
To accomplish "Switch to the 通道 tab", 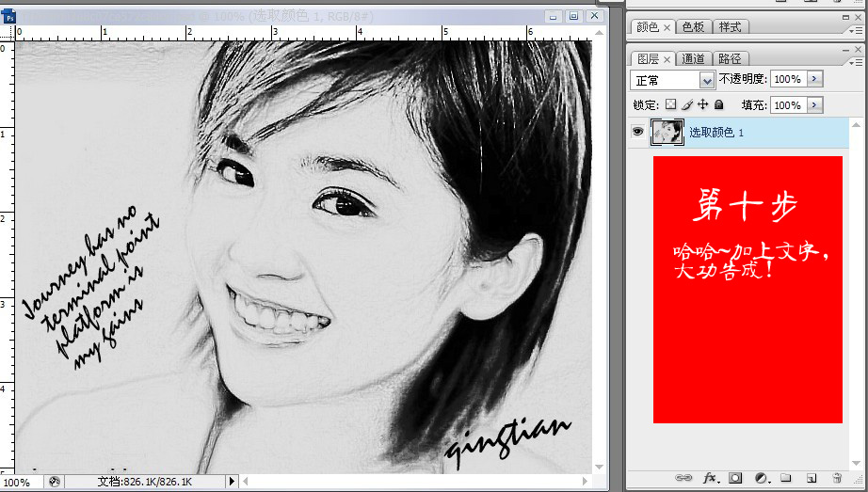I will (x=692, y=58).
